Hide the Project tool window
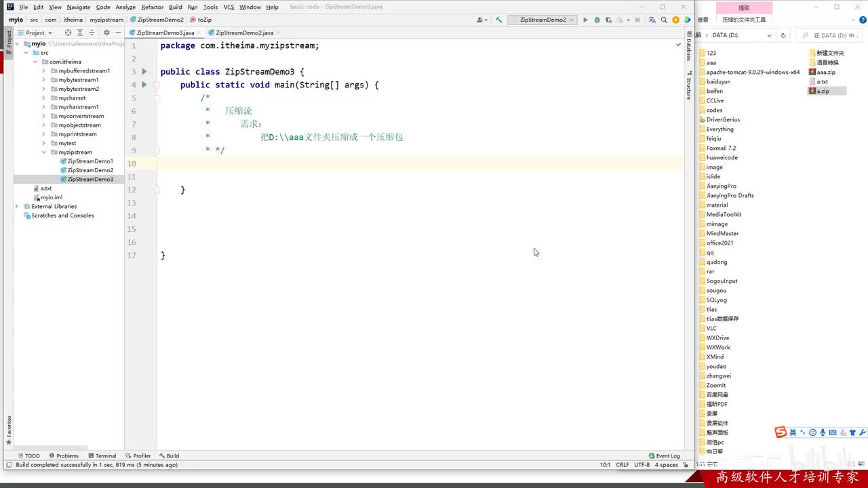 [118, 33]
